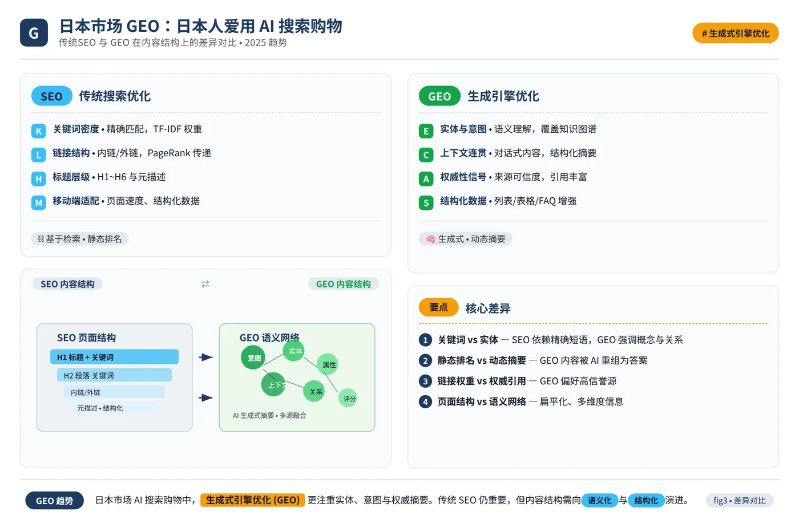Viewport: 799px width, 532px height.
Task: Click the upper arrow between SEO and GEO boxes
Action: click(206, 357)
